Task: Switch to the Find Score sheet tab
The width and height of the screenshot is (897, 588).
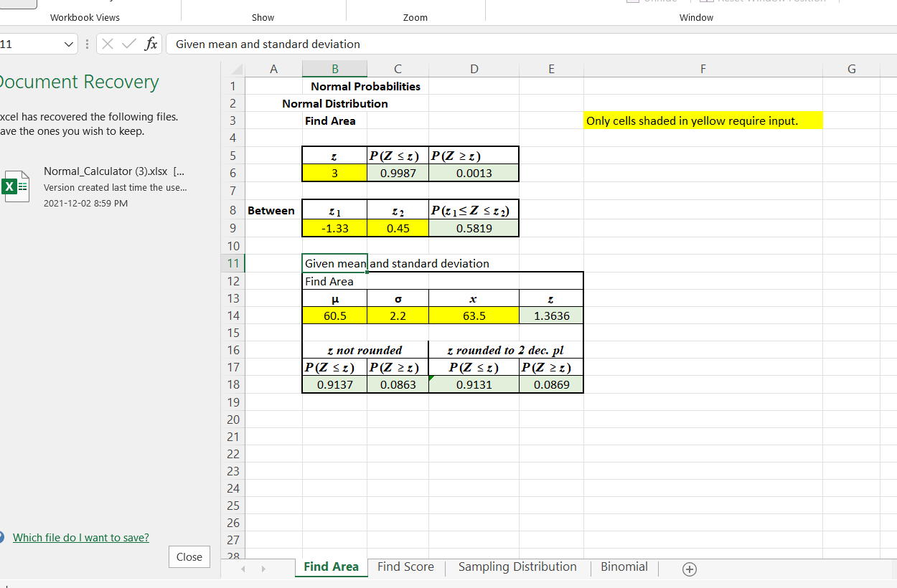Action: coord(405,566)
